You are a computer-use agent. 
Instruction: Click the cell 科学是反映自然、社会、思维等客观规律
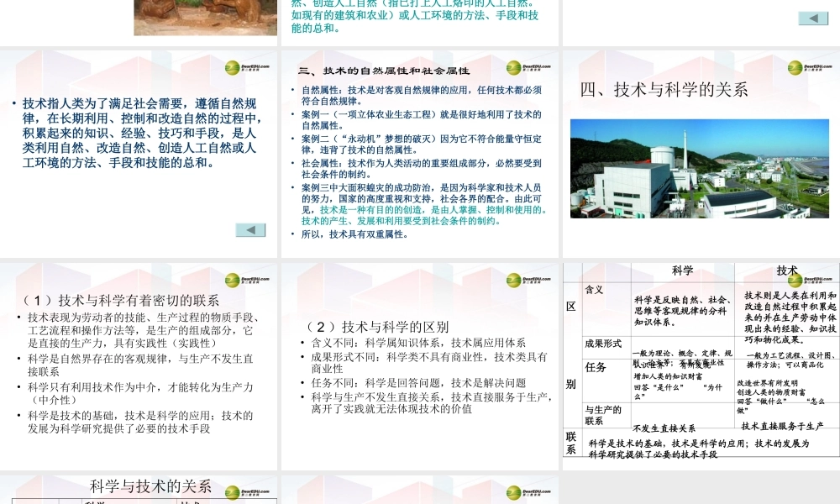682,311
